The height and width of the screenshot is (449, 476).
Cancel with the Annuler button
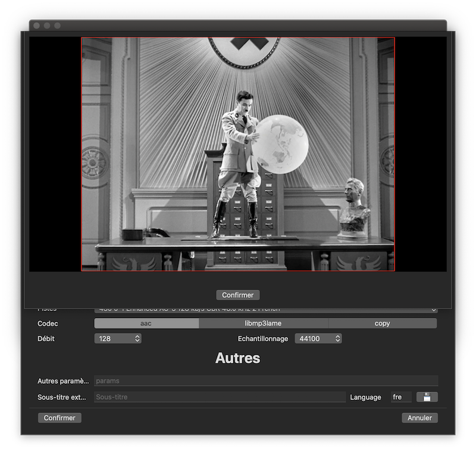[419, 417]
